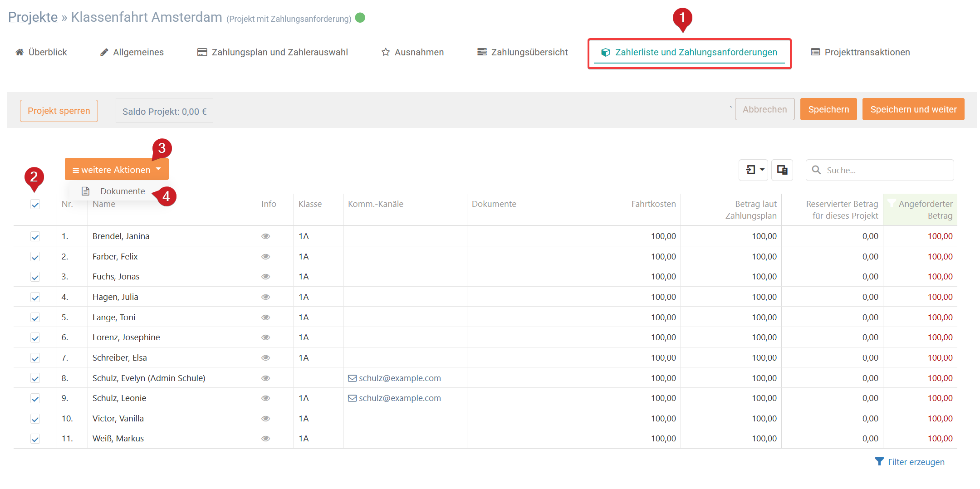Open the Zahlungsplan und Zahlerauswahl tab
This screenshot has width=980, height=489.
point(273,52)
